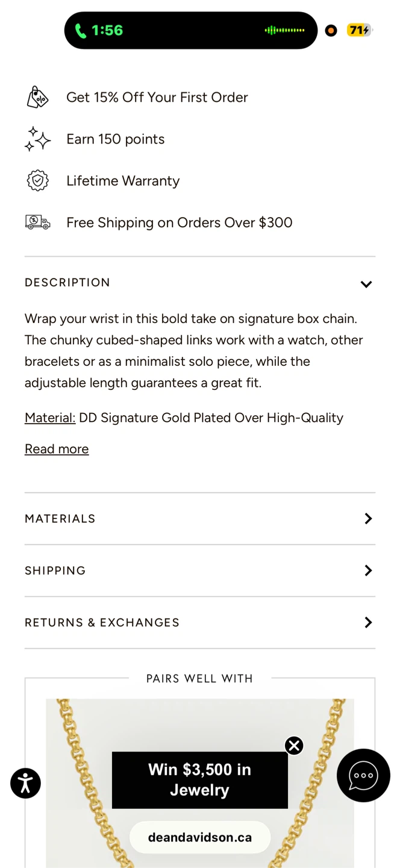Expand the Returns & Exchanges arrow
This screenshot has width=400, height=868.
(x=368, y=622)
